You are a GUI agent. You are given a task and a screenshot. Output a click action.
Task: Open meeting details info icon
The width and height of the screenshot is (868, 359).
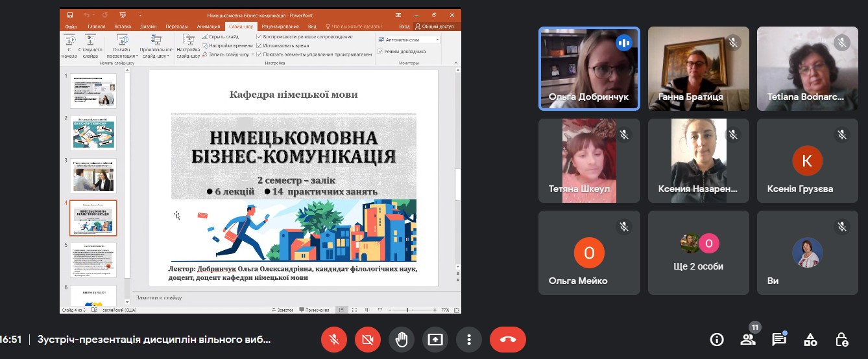point(716,339)
